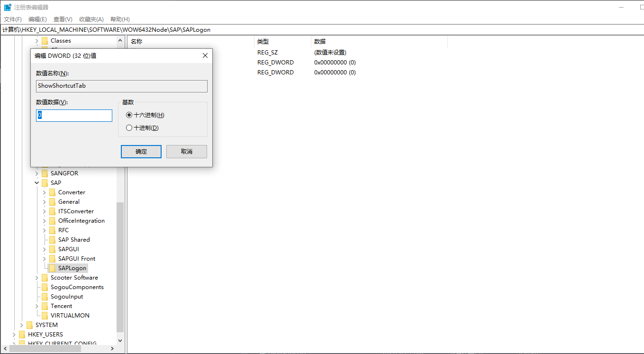Open the 查看(V) menu
Screen dimensions: 644x354
[62, 19]
